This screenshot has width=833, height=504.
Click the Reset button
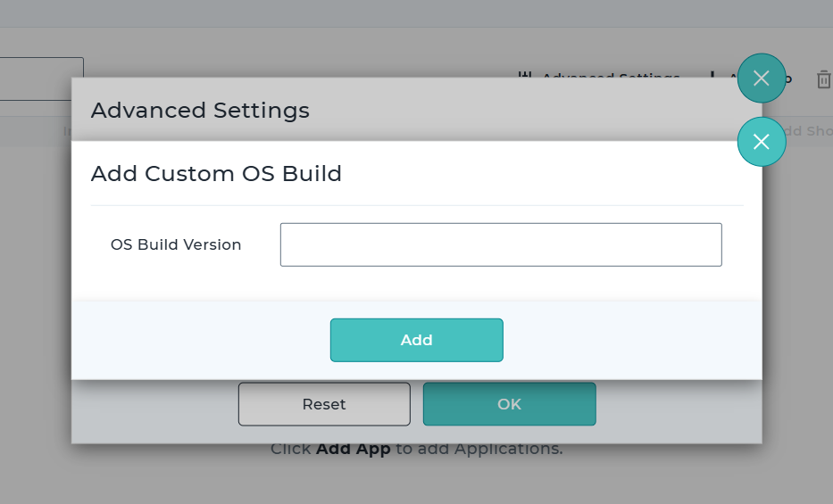click(x=324, y=404)
